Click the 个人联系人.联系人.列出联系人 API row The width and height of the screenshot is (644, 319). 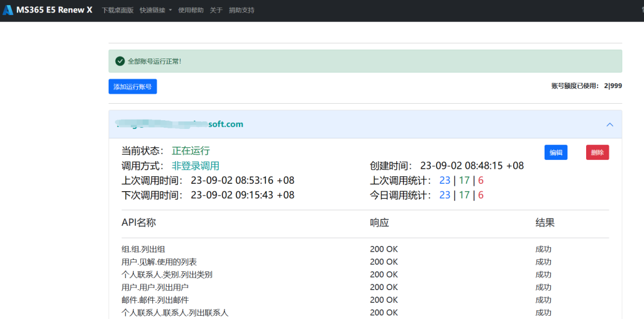coord(365,313)
